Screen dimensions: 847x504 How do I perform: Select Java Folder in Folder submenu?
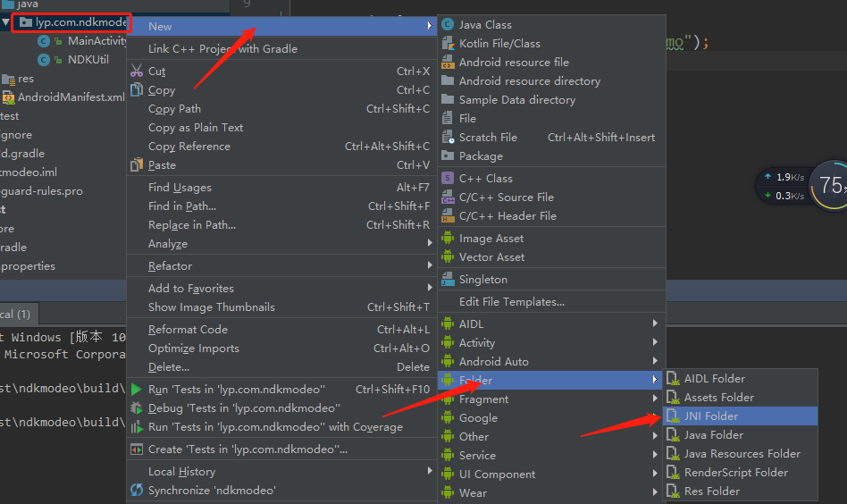[x=740, y=435]
